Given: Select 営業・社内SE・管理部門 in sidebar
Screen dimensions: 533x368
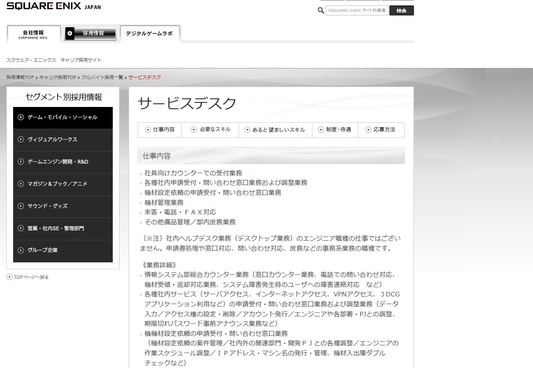Looking at the screenshot, I should tap(63, 228).
